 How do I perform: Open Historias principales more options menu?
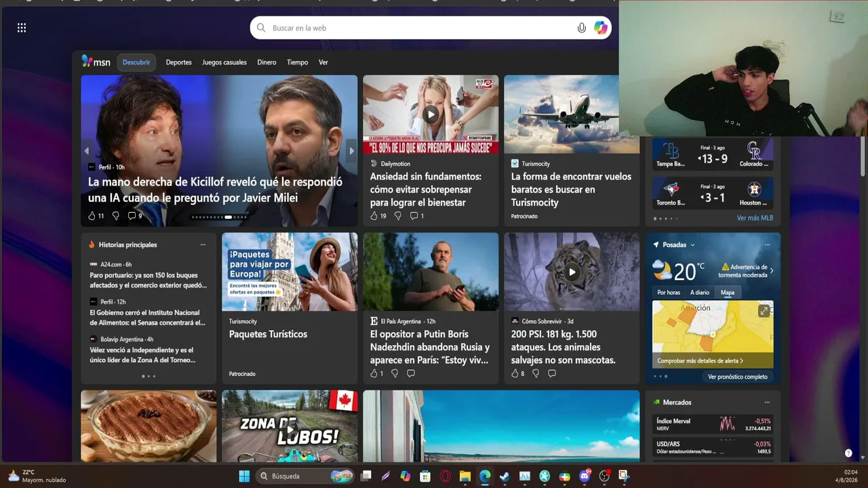click(203, 245)
